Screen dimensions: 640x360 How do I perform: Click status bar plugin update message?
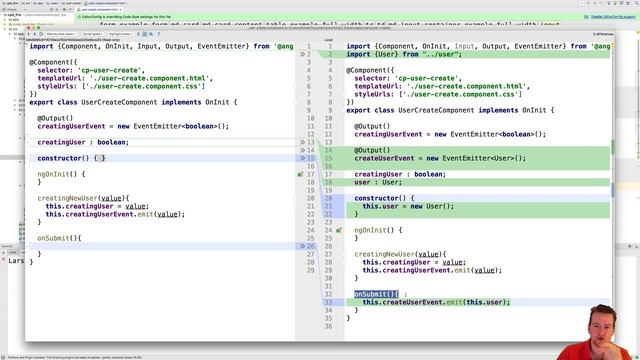click(x=74, y=358)
